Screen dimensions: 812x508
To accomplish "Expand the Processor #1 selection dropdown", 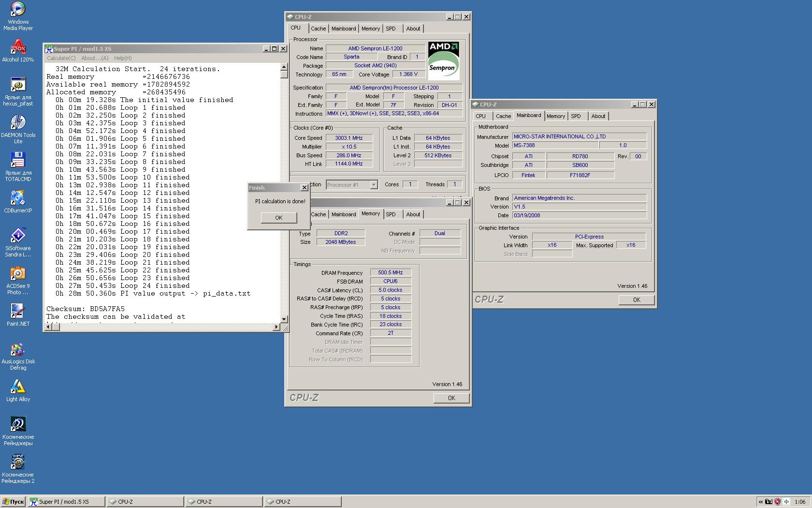I will pos(374,185).
